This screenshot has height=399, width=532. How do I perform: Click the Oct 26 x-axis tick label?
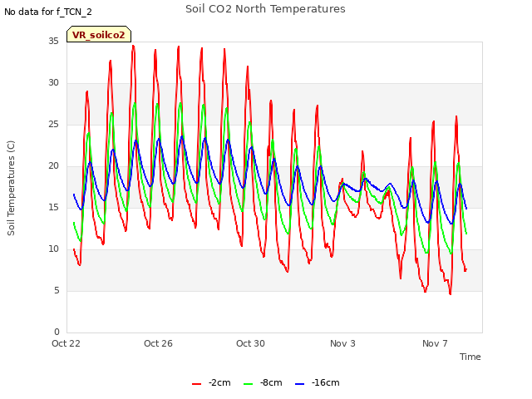coord(158,343)
